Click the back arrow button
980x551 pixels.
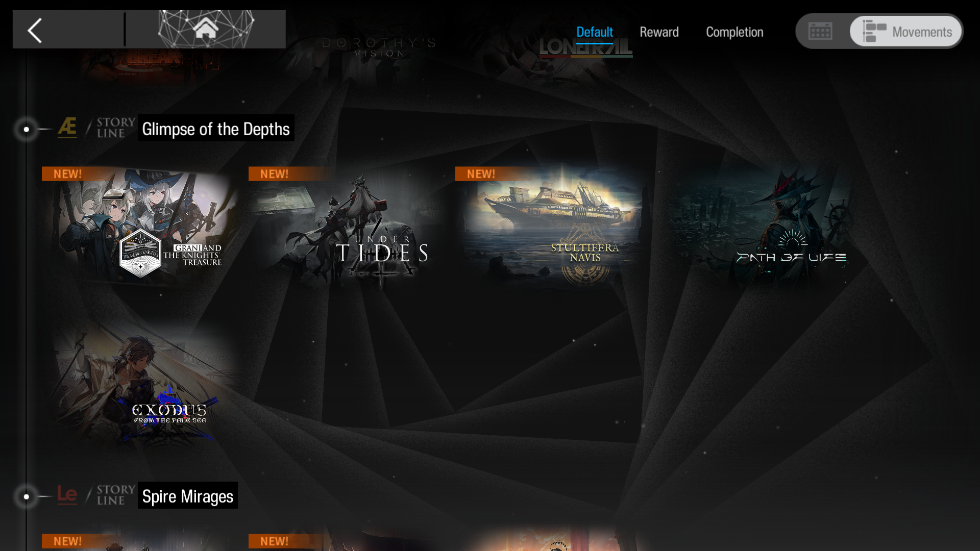(x=35, y=31)
